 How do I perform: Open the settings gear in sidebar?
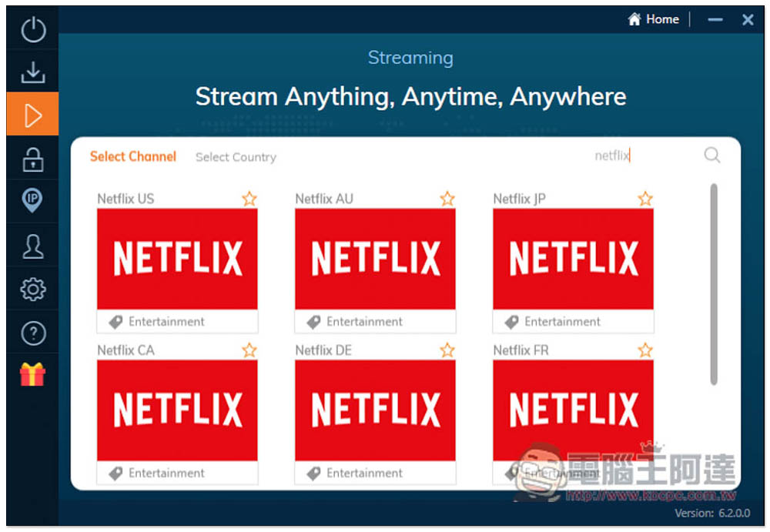click(33, 289)
